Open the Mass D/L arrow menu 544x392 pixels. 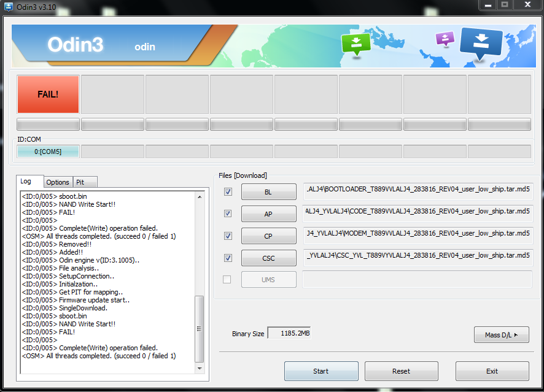coord(501,335)
